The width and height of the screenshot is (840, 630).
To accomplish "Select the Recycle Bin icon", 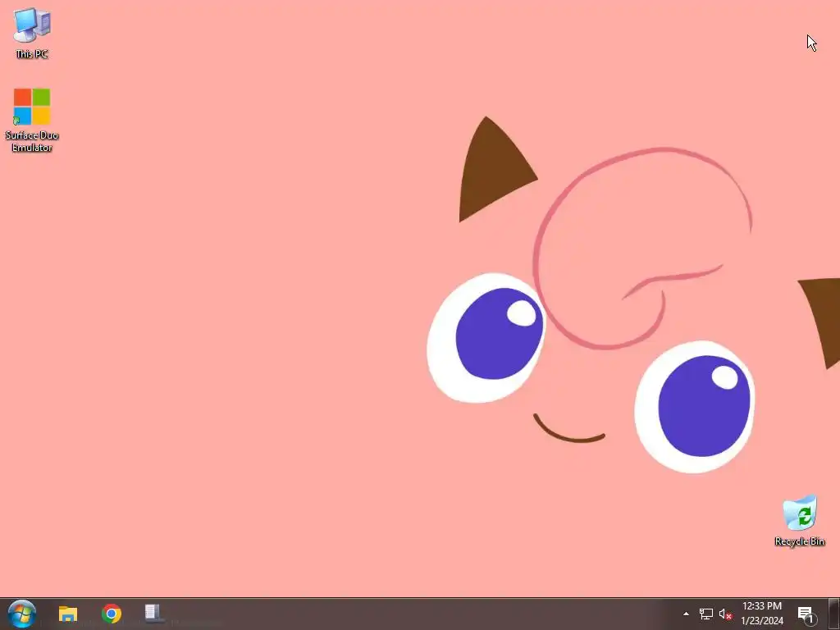I will 799,520.
